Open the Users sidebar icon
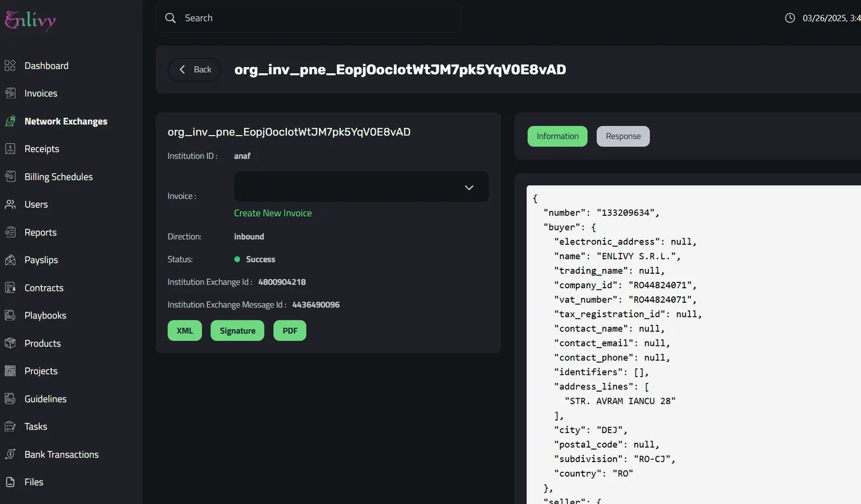 click(x=10, y=204)
